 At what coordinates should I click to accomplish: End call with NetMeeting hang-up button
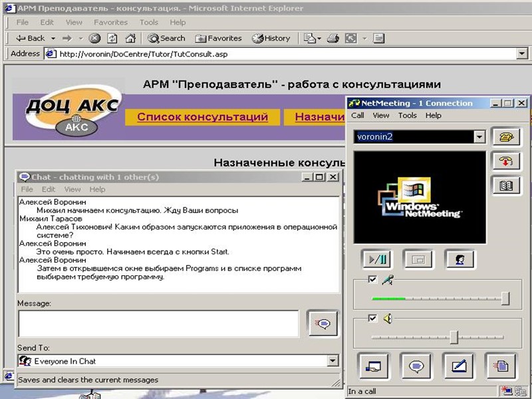pyautogui.click(x=506, y=161)
